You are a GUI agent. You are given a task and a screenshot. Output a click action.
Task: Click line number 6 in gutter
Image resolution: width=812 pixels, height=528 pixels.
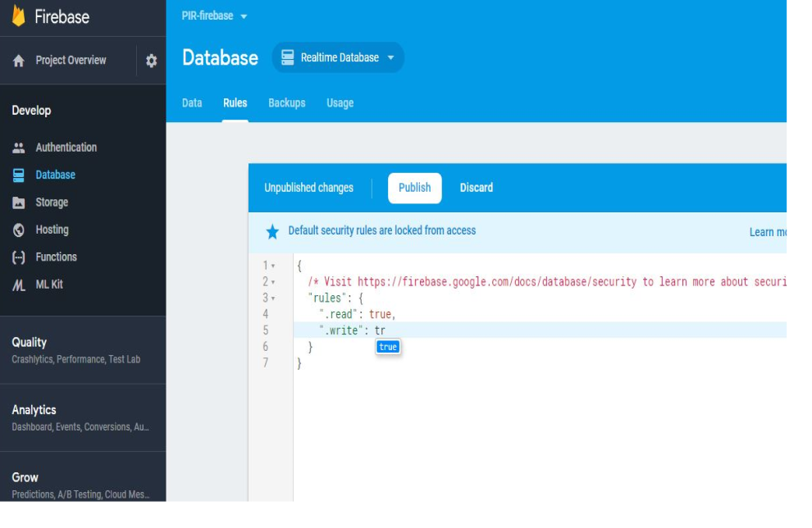266,347
